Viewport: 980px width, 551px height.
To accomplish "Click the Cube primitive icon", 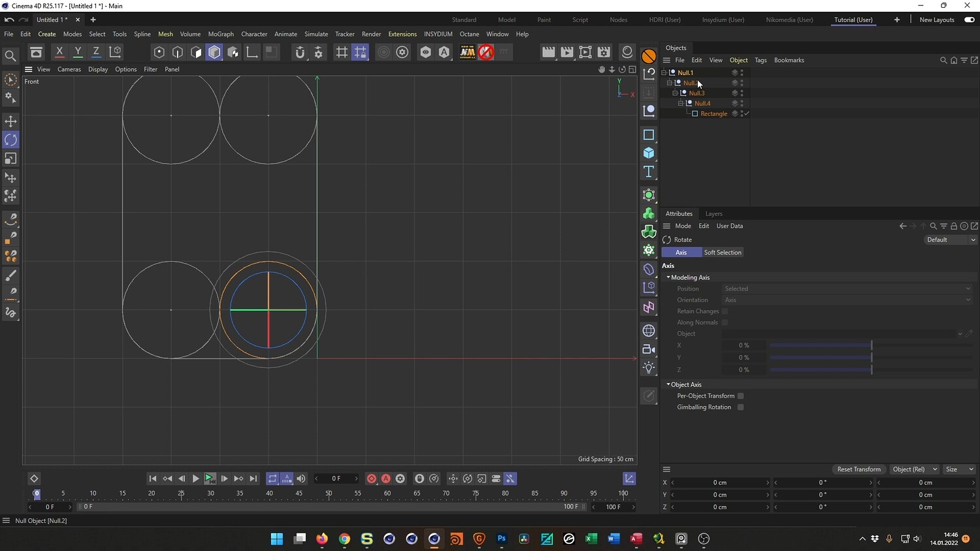I will 648,153.
